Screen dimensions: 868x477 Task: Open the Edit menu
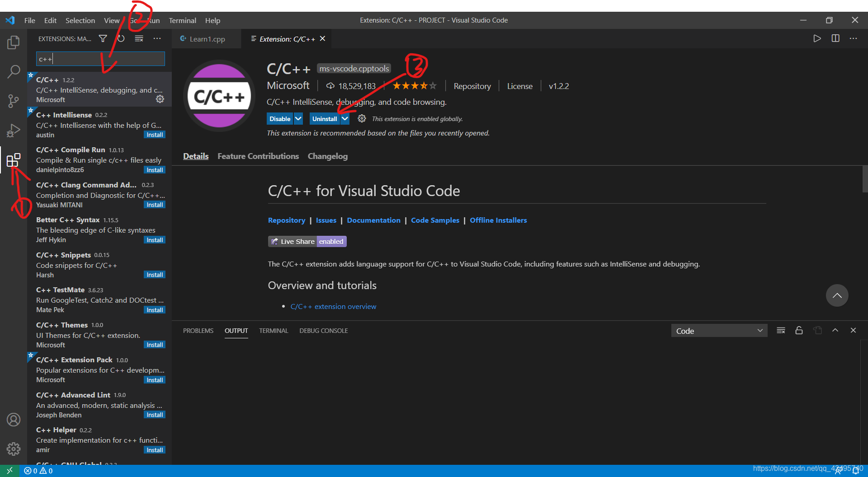pos(50,20)
